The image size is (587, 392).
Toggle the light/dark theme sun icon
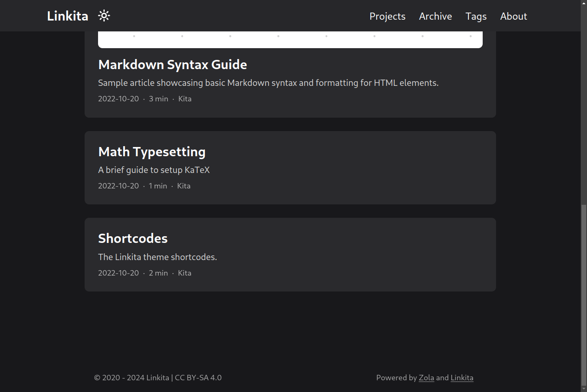[x=104, y=16]
